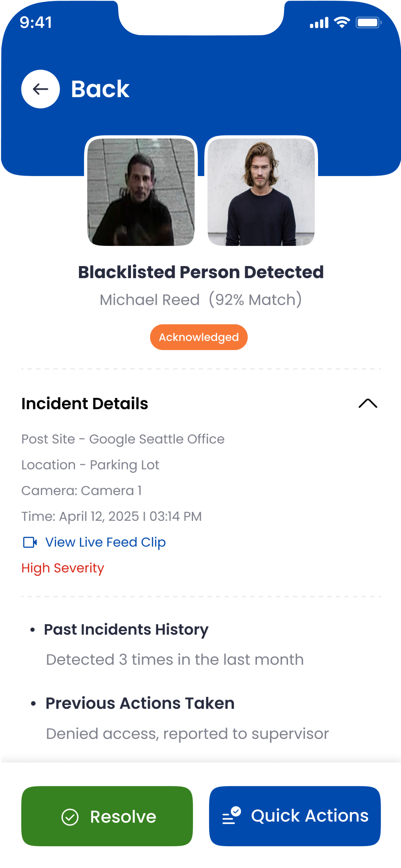This screenshot has height=868, width=401.
Task: Tap the battery indicator icon
Action: pyautogui.click(x=368, y=23)
